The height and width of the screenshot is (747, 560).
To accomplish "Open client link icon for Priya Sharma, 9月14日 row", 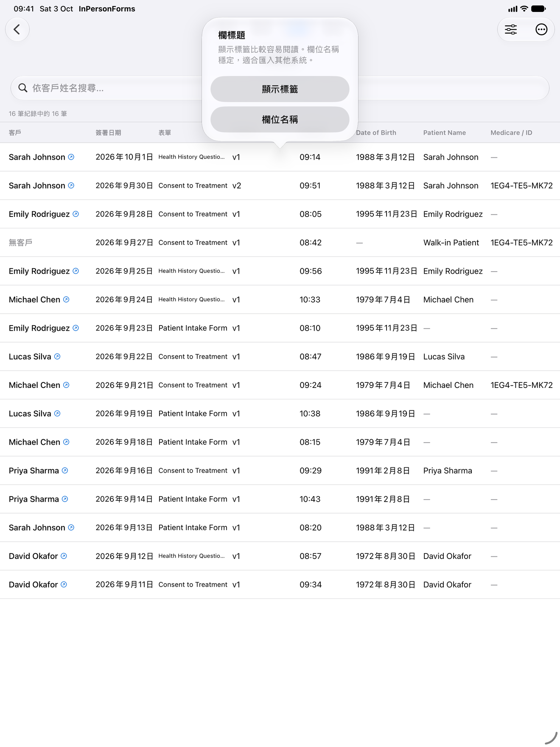I will (x=65, y=499).
